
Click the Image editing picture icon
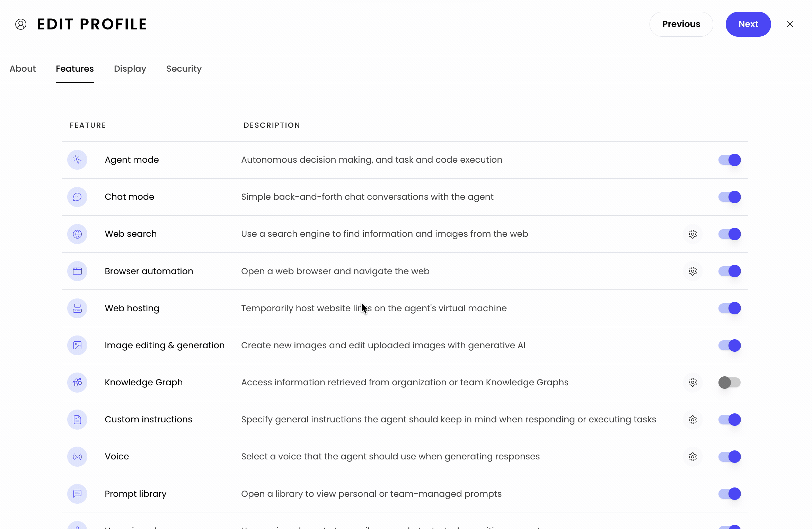(x=77, y=345)
